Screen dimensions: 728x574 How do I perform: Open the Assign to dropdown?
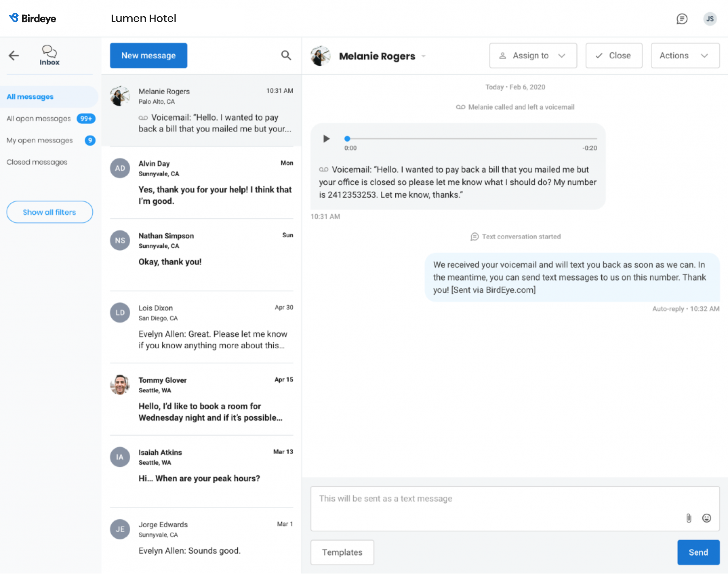(533, 55)
